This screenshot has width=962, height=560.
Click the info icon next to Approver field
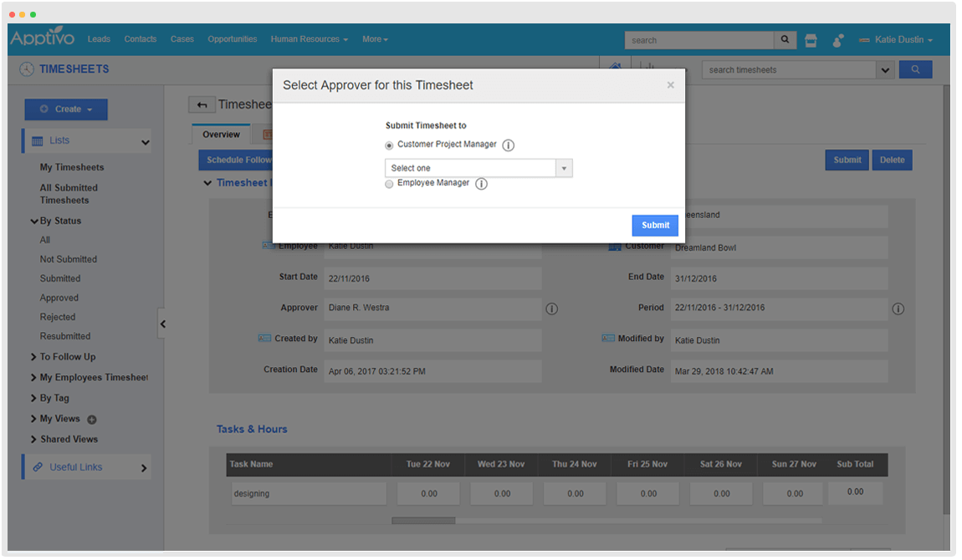pyautogui.click(x=551, y=308)
